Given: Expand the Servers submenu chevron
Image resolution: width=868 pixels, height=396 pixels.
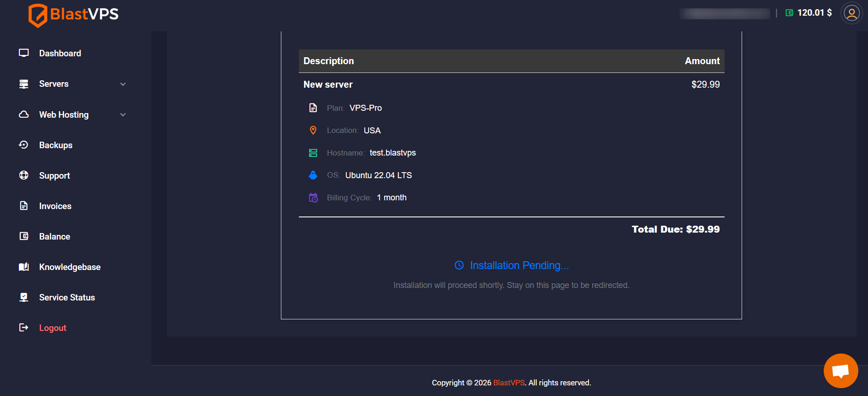Looking at the screenshot, I should point(123,84).
